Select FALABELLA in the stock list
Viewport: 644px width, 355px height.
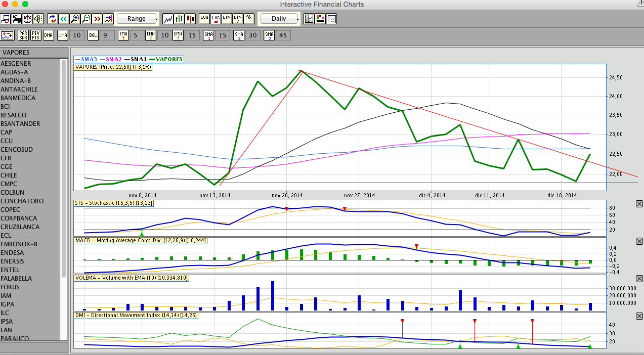point(16,279)
